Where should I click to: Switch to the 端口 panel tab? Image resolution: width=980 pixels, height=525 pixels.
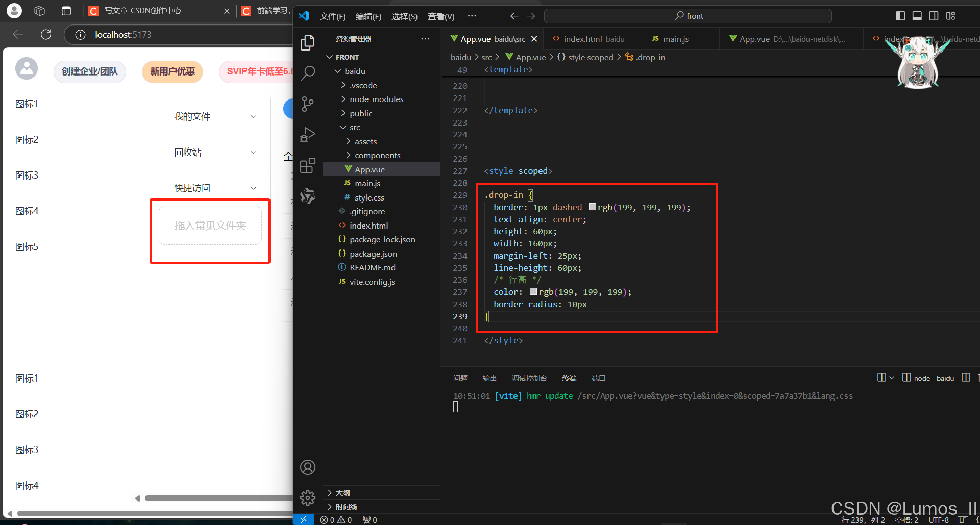[598, 378]
